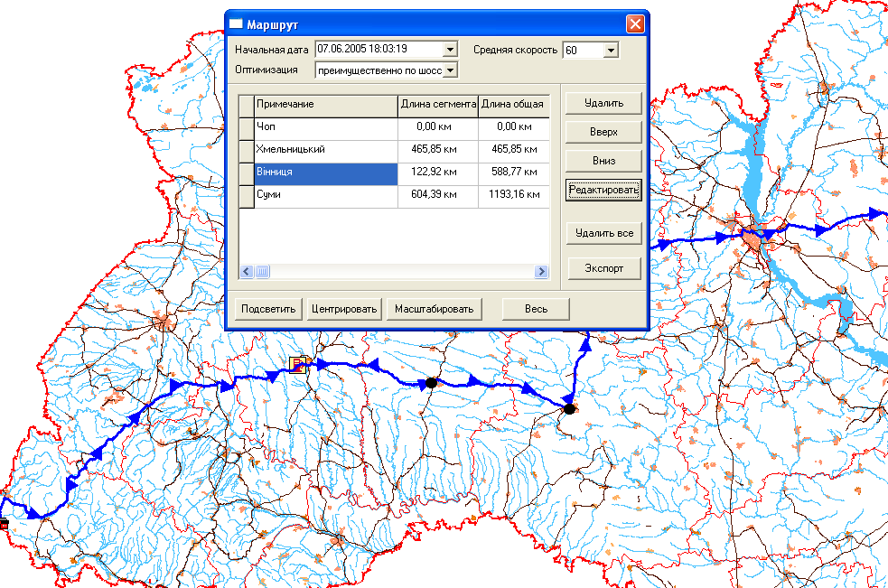
Task: Close the Маршрут dialog
Action: (635, 24)
